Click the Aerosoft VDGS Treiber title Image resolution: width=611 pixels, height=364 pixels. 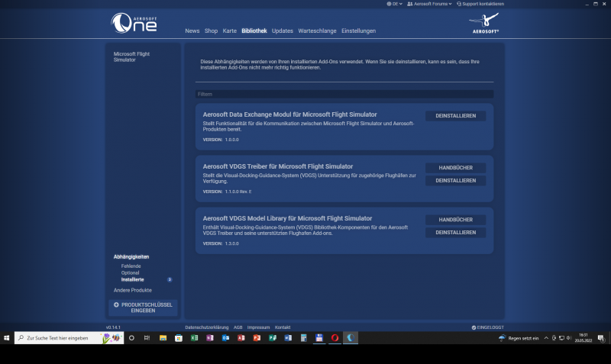coord(278,166)
